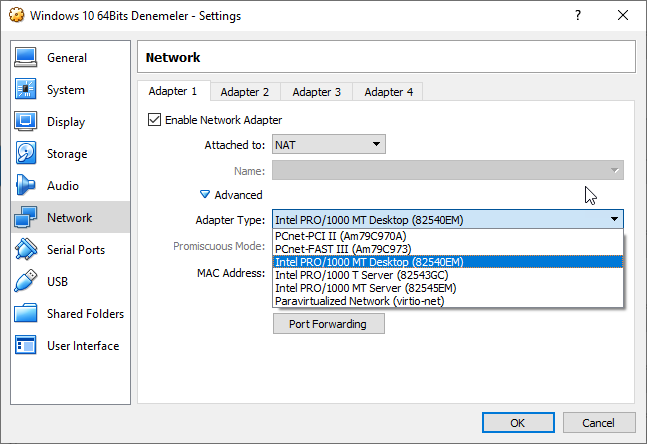Choose Intel PRO/1000 MT Server (82545EM)
The image size is (647, 444).
click(448, 288)
